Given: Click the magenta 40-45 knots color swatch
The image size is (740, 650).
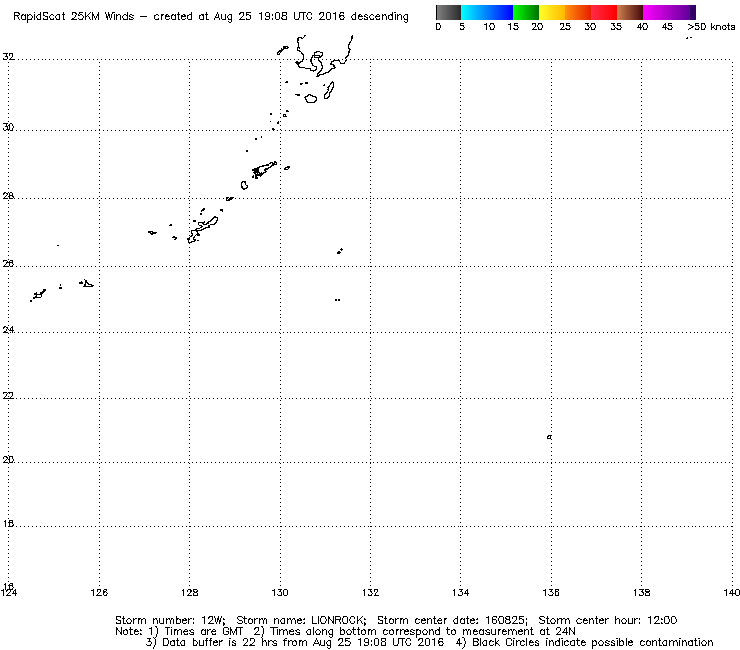Looking at the screenshot, I should [656, 12].
